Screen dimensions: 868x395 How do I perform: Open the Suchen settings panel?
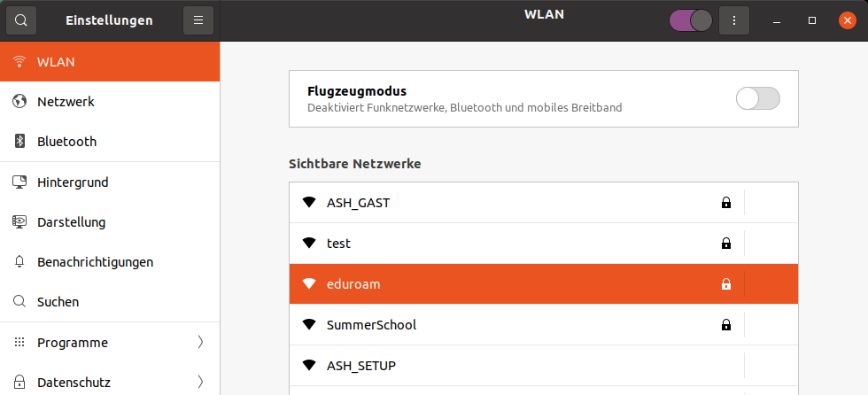(58, 302)
